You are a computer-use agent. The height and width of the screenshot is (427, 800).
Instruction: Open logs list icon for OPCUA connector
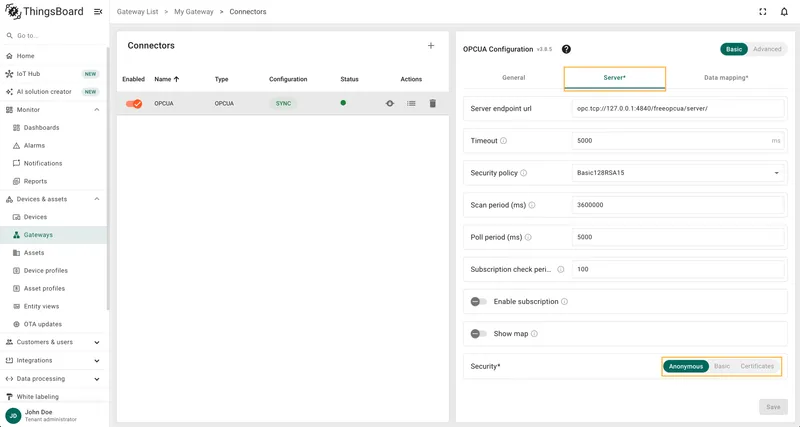(411, 104)
